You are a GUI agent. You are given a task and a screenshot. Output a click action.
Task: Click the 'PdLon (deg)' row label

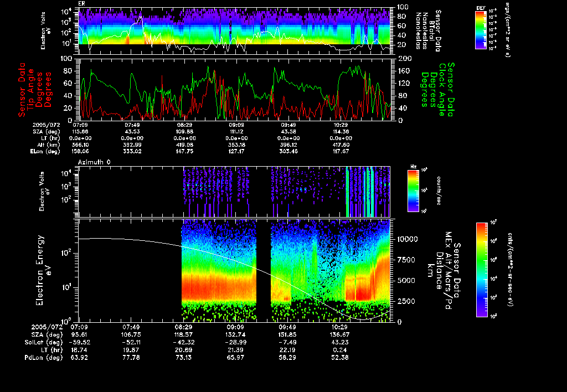[x=43, y=358]
